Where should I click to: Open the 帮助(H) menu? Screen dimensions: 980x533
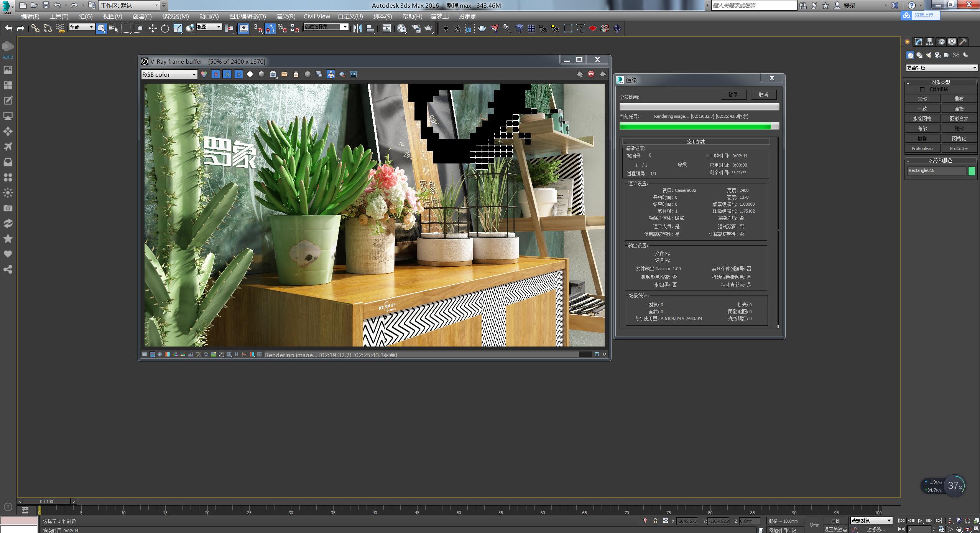[412, 16]
